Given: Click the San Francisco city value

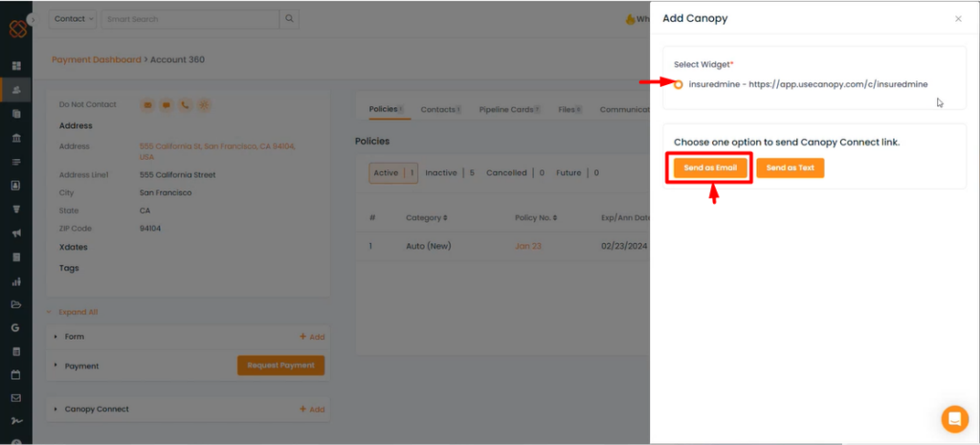Looking at the screenshot, I should coord(166,192).
